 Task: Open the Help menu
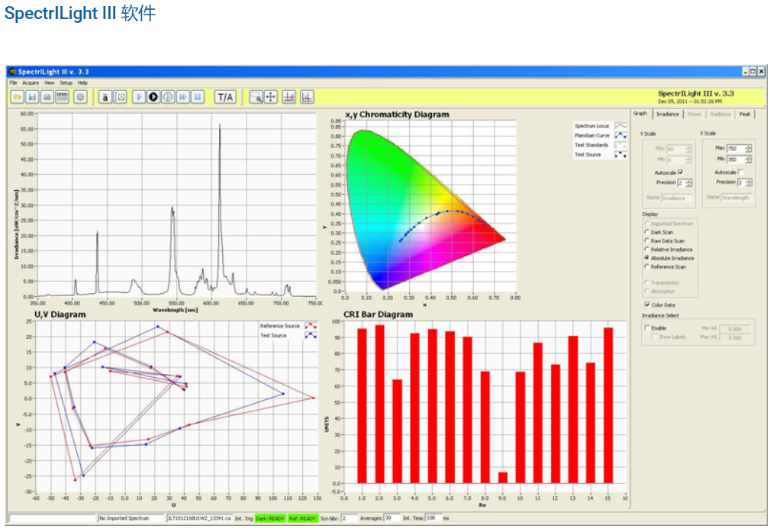click(82, 82)
